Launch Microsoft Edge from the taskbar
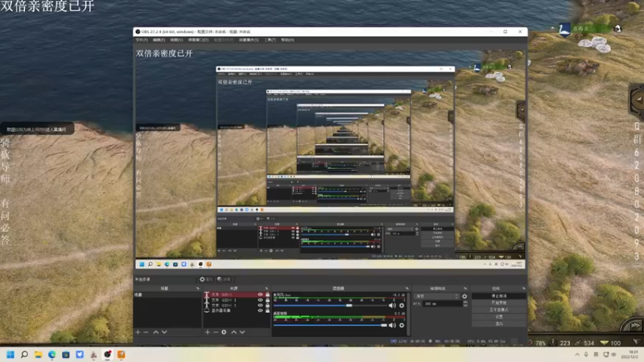Image resolution: width=644 pixels, height=362 pixels. [52, 355]
